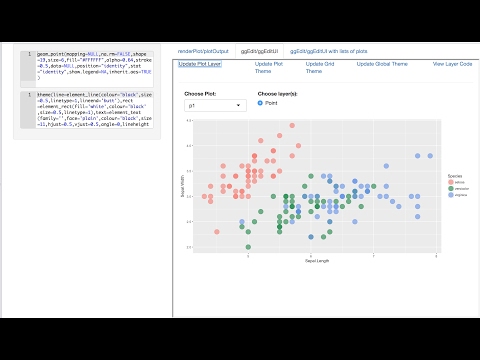This screenshot has height=360, width=480.
Task: Click line number gutter of geom_point editor
Action: coord(28,66)
